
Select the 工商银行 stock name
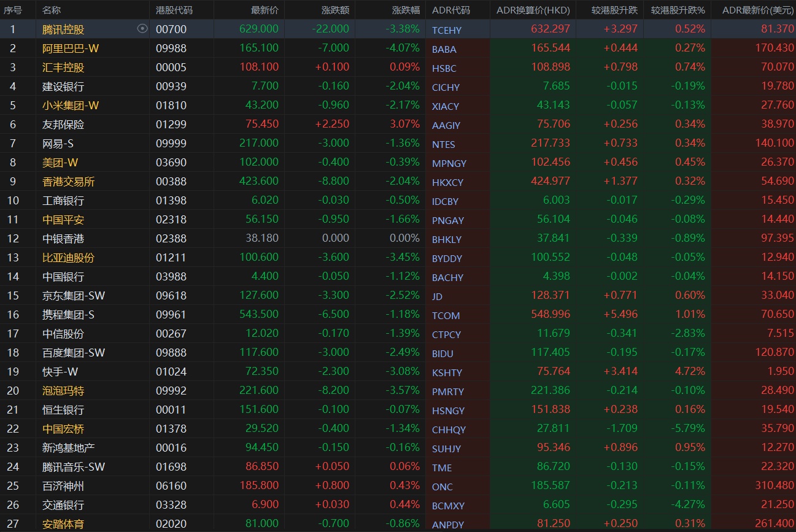pos(63,200)
